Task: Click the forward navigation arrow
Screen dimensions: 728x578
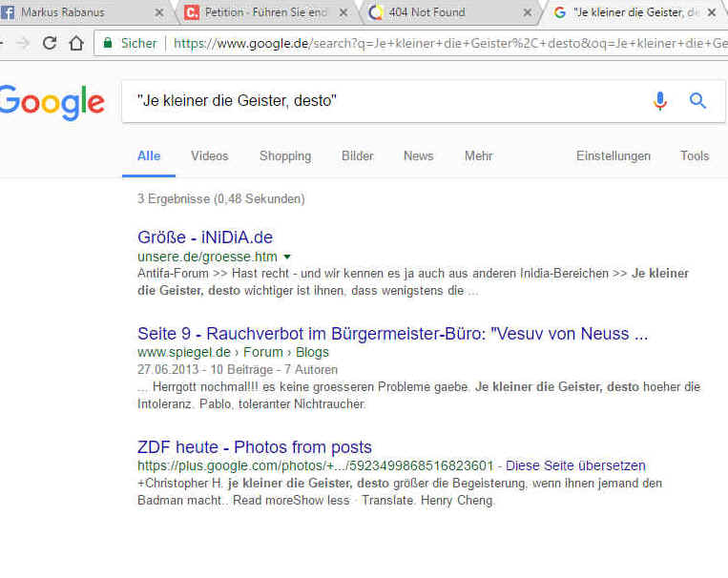Action: [22, 43]
